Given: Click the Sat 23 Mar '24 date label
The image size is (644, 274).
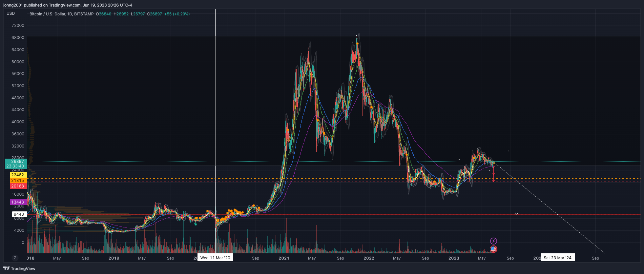Looking at the screenshot, I should tap(558, 258).
